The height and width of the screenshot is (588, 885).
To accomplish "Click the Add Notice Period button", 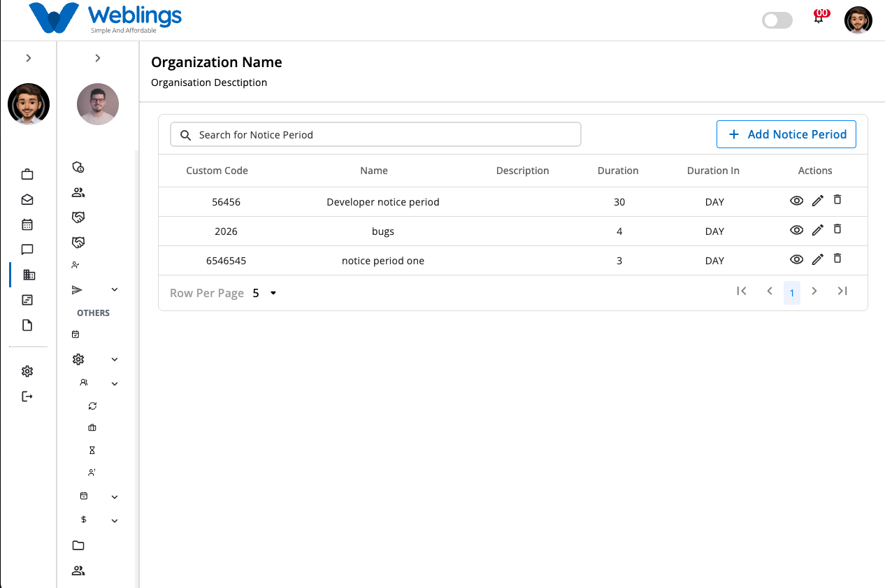I will click(786, 134).
